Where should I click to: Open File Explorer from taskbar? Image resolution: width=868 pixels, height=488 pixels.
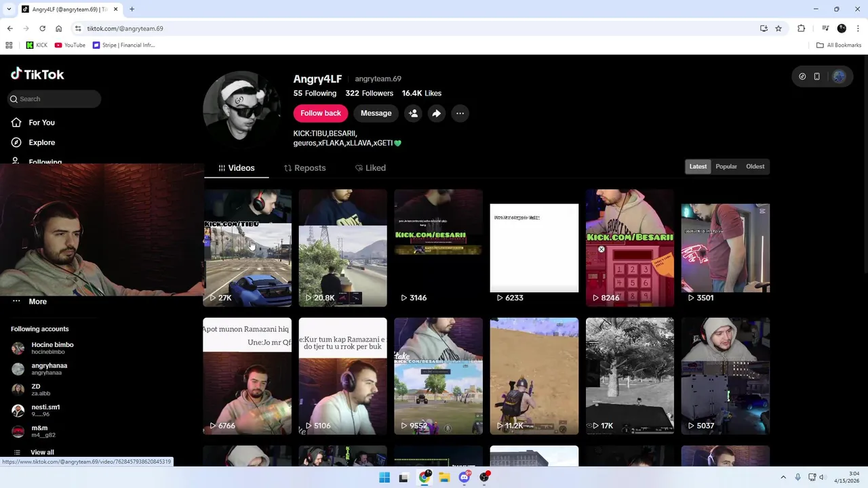(x=444, y=477)
